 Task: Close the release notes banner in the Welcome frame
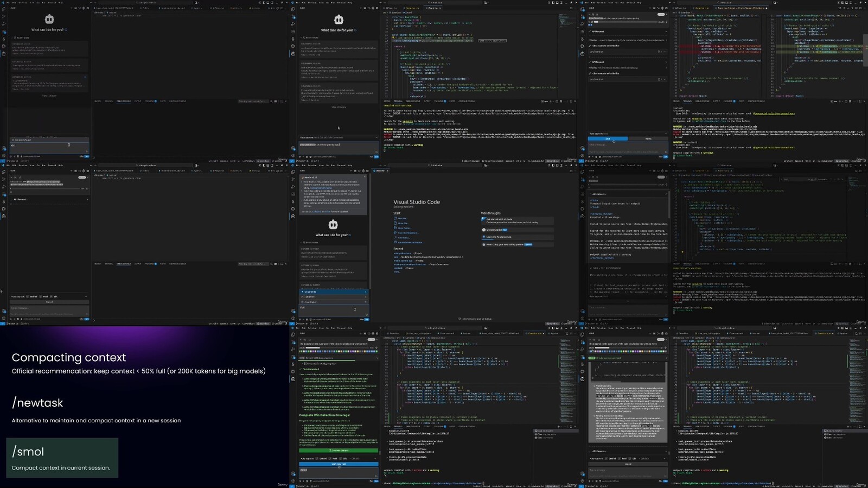(364, 177)
